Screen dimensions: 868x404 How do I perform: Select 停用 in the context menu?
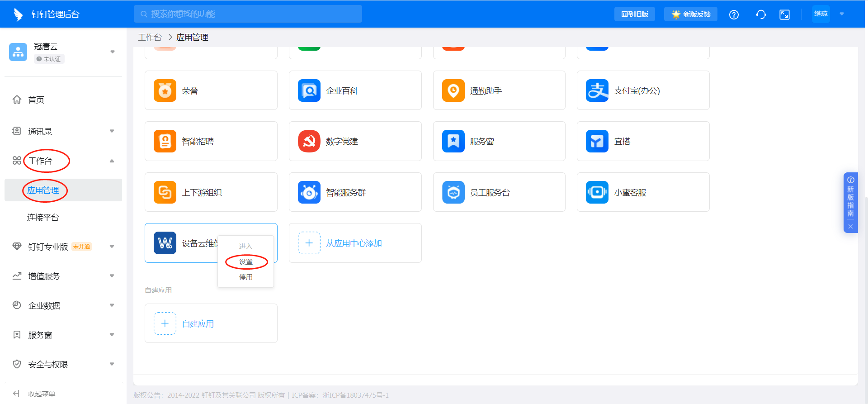pyautogui.click(x=245, y=277)
